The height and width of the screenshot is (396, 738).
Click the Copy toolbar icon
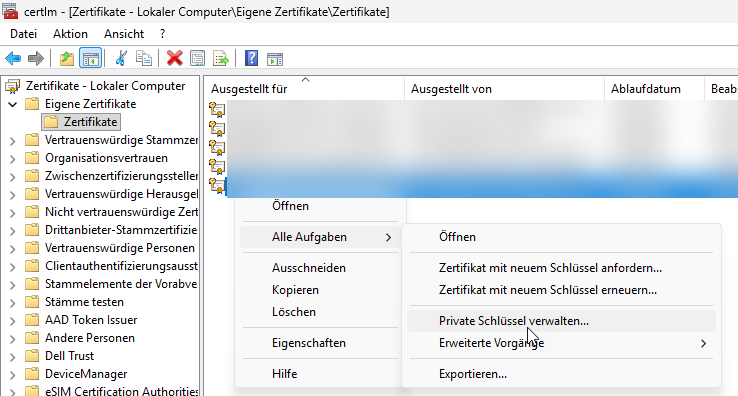(x=144, y=58)
